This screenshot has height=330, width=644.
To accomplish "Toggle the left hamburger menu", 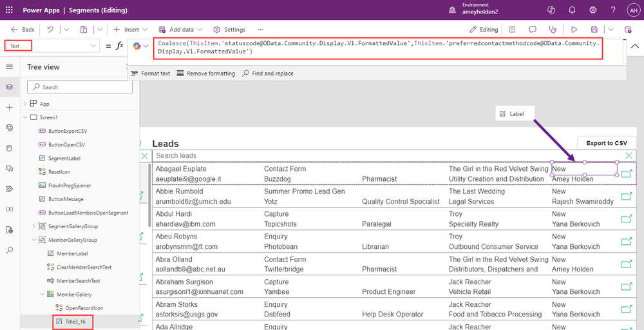I will (10, 66).
